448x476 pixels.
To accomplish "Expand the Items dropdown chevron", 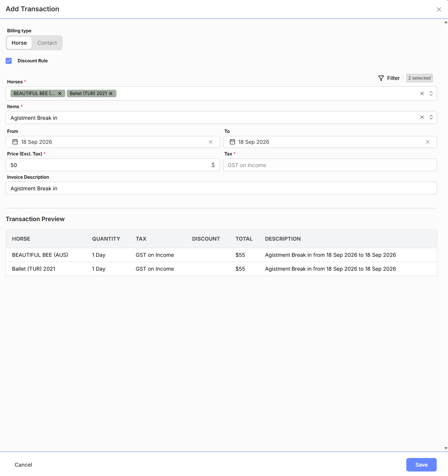I will [431, 117].
